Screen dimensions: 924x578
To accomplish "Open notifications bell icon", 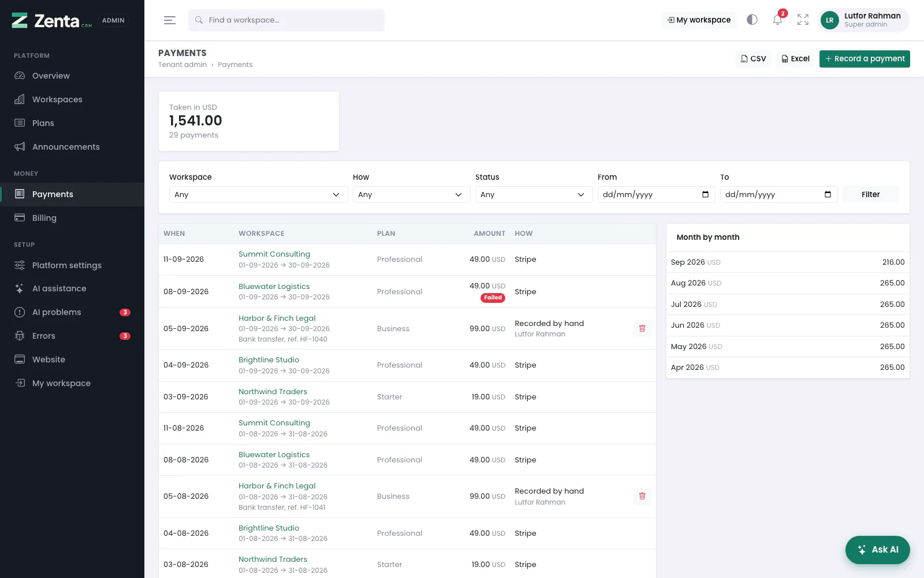I will (x=777, y=20).
